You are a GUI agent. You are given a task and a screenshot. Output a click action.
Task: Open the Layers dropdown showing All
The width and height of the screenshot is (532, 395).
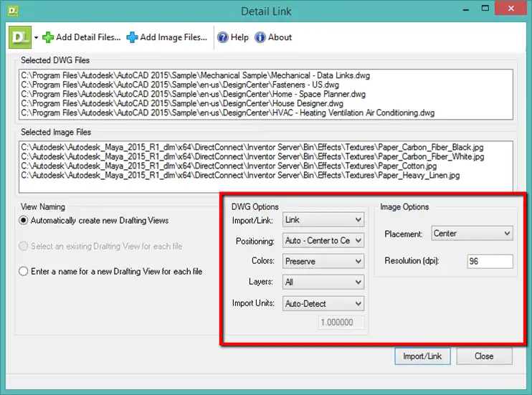pos(323,282)
